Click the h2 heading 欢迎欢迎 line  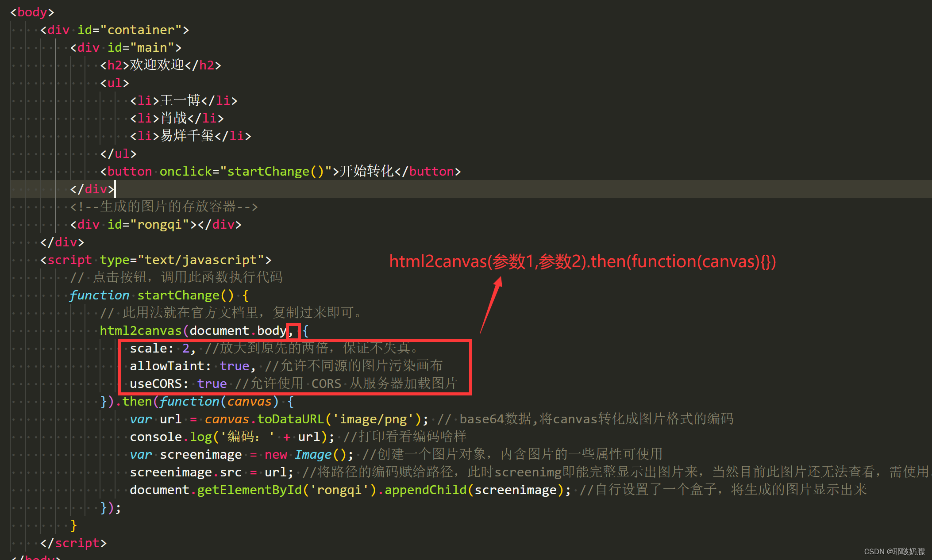point(161,65)
